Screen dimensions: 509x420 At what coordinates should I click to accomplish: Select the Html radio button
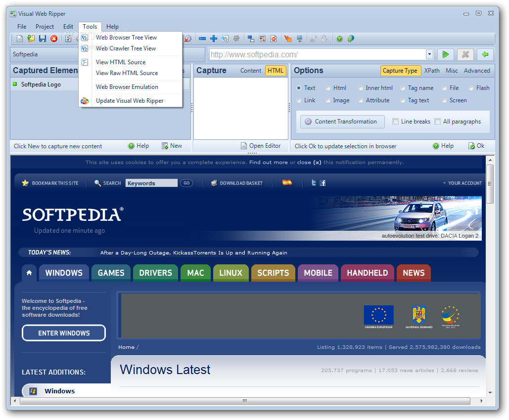[328, 88]
